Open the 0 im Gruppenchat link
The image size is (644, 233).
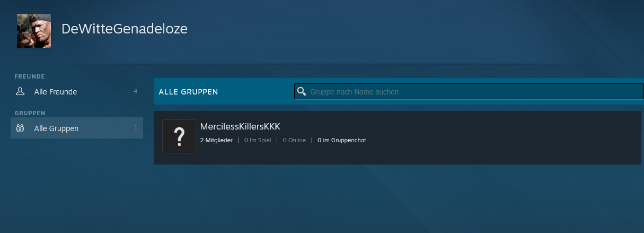click(341, 140)
